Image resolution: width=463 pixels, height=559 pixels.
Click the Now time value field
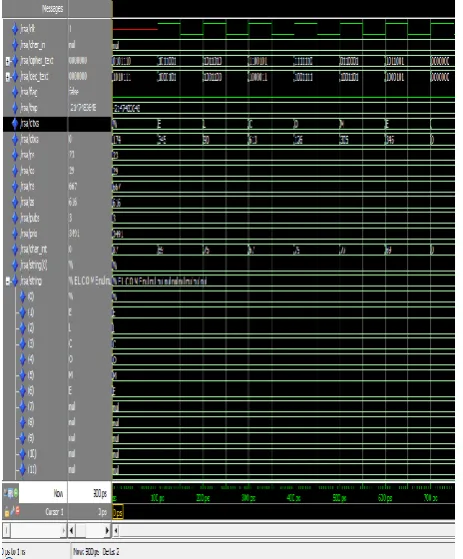click(89, 493)
